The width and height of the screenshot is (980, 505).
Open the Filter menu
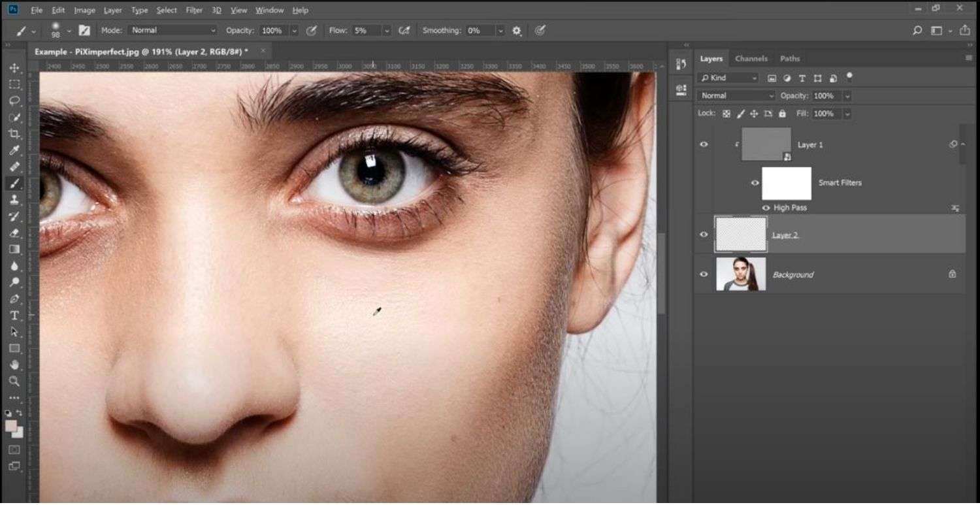193,10
